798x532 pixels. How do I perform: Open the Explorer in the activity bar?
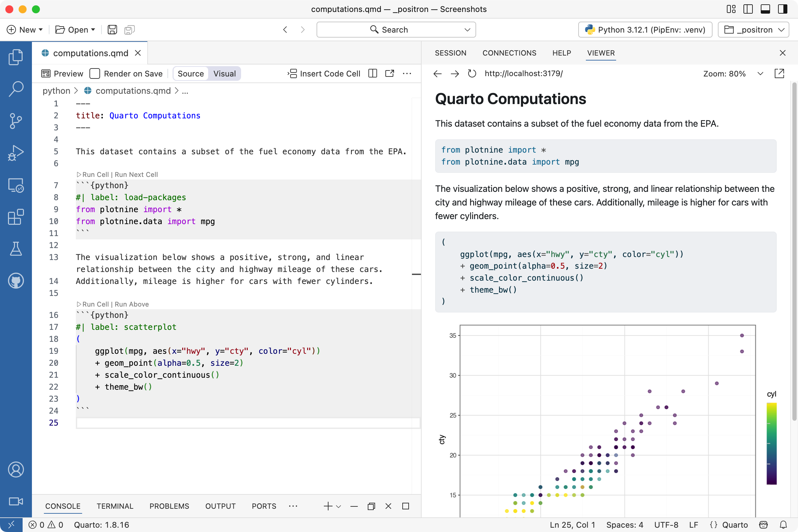pyautogui.click(x=16, y=57)
